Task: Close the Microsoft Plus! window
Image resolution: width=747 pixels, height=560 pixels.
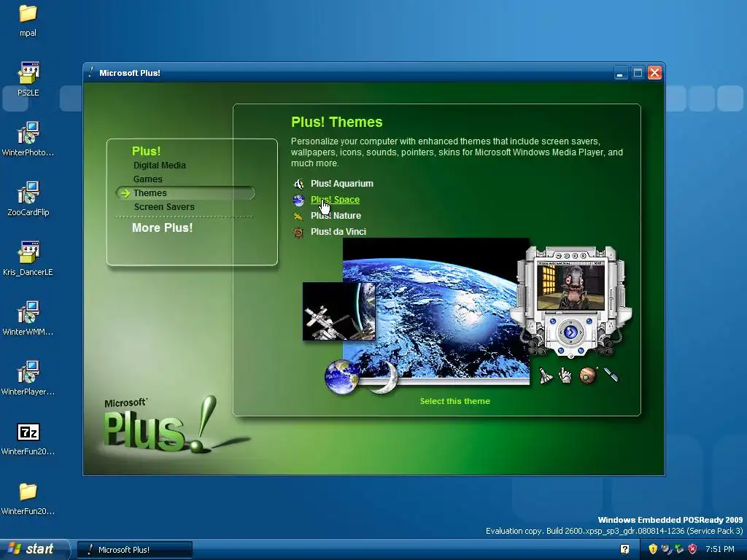Action: coord(654,73)
